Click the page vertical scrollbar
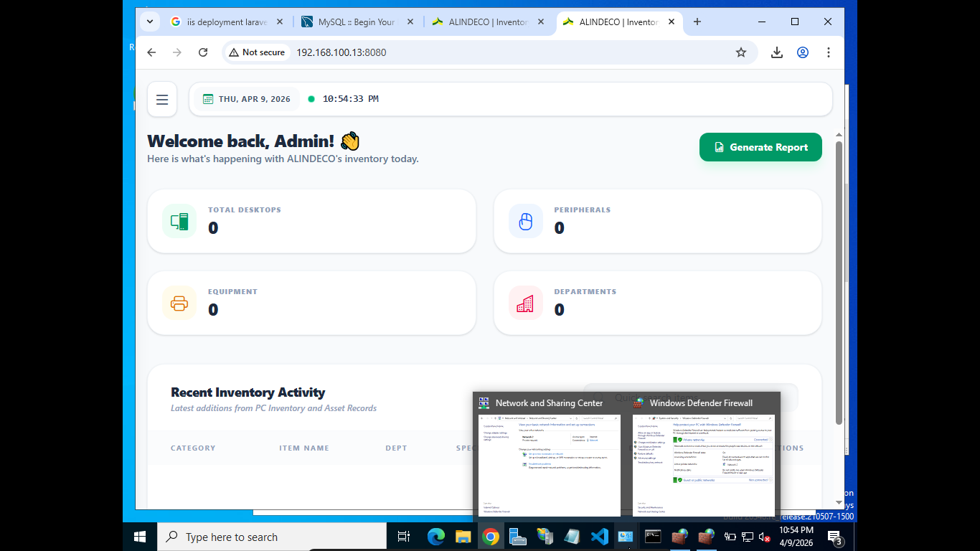This screenshot has height=551, width=980. (x=839, y=282)
